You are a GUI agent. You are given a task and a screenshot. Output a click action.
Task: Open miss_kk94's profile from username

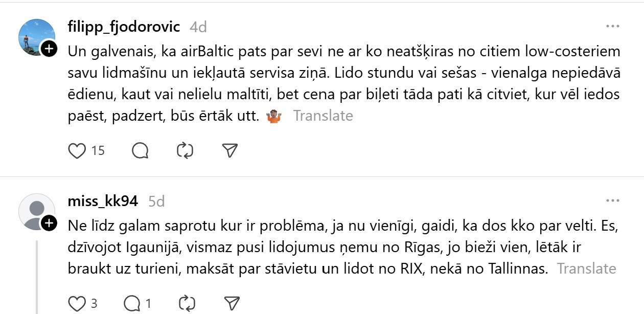(103, 201)
